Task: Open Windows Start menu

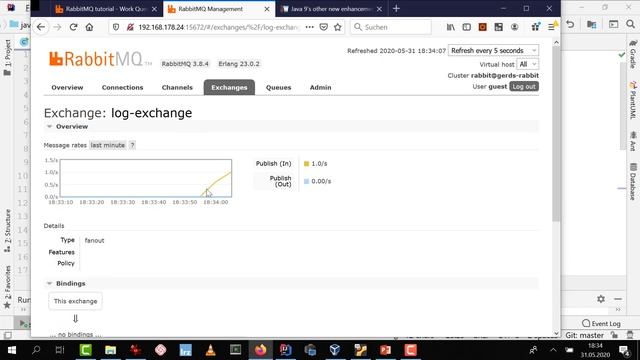Action: coord(11,350)
